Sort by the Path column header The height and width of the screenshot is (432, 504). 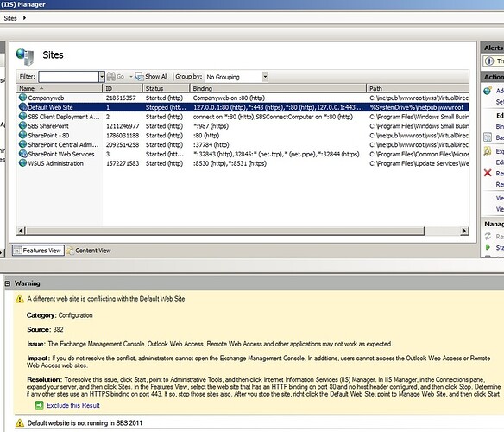pos(418,88)
